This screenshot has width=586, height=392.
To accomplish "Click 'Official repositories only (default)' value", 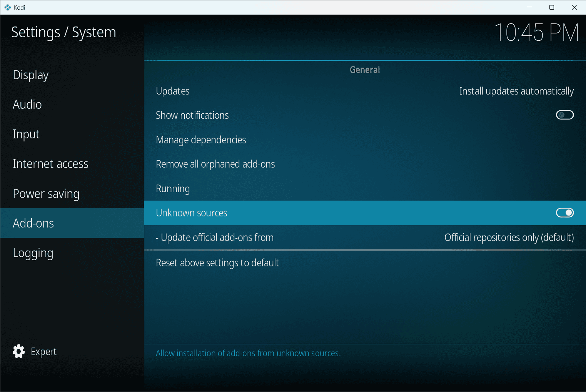I will coord(509,238).
